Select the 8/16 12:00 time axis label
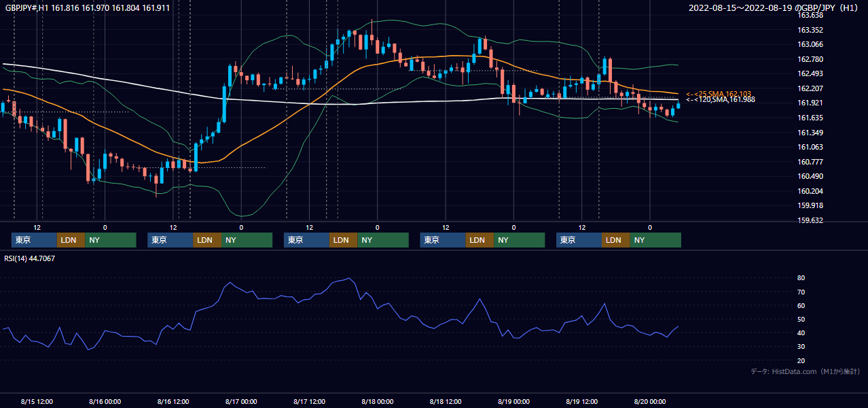868x408 pixels. (173, 401)
